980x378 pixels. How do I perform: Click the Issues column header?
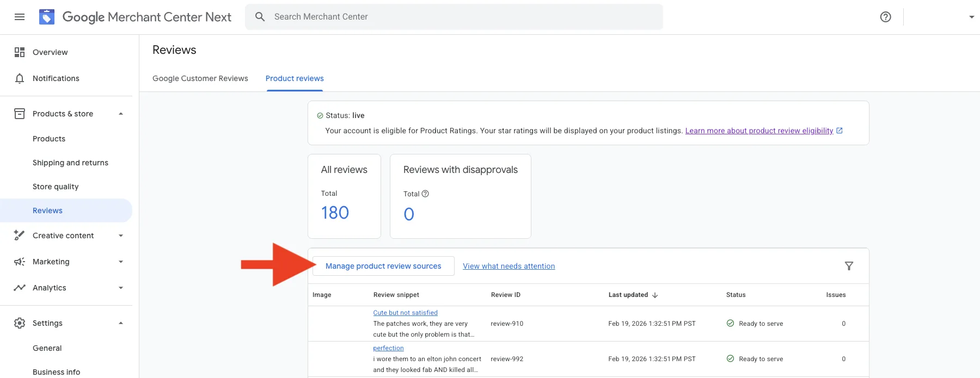(836, 295)
